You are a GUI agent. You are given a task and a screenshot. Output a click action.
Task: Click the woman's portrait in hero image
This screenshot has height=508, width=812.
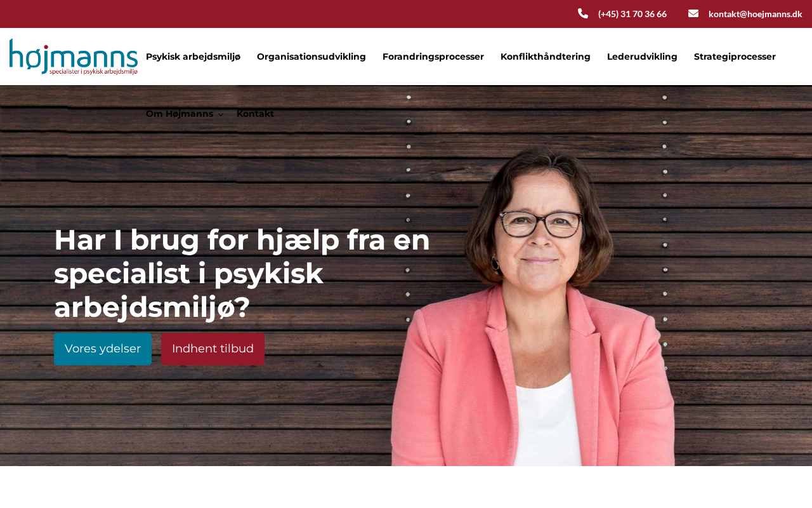(533, 306)
